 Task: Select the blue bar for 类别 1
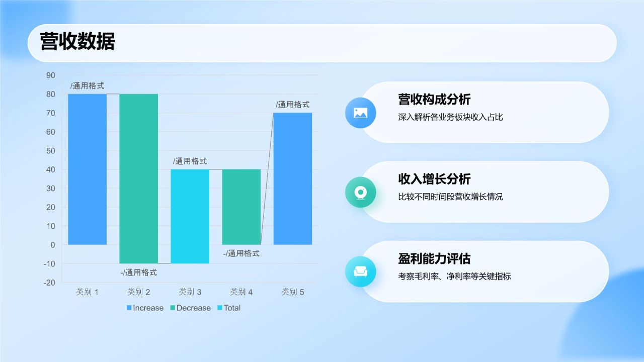coord(88,169)
